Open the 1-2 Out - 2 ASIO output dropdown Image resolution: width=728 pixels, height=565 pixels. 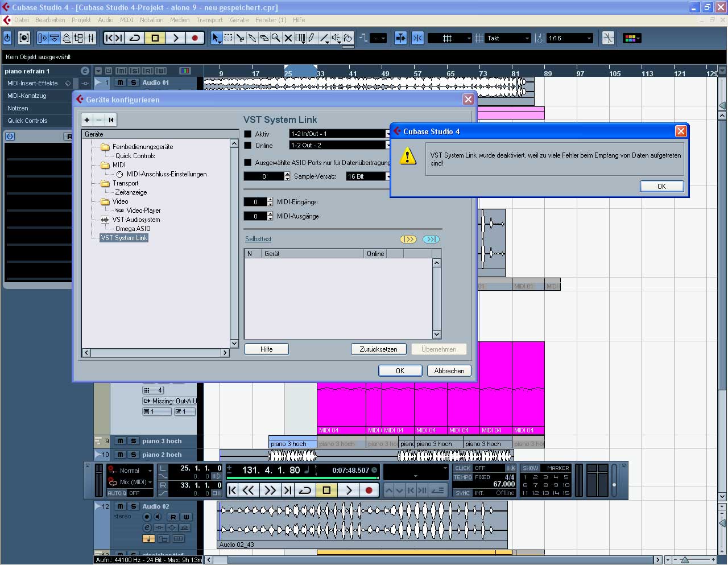click(x=340, y=145)
